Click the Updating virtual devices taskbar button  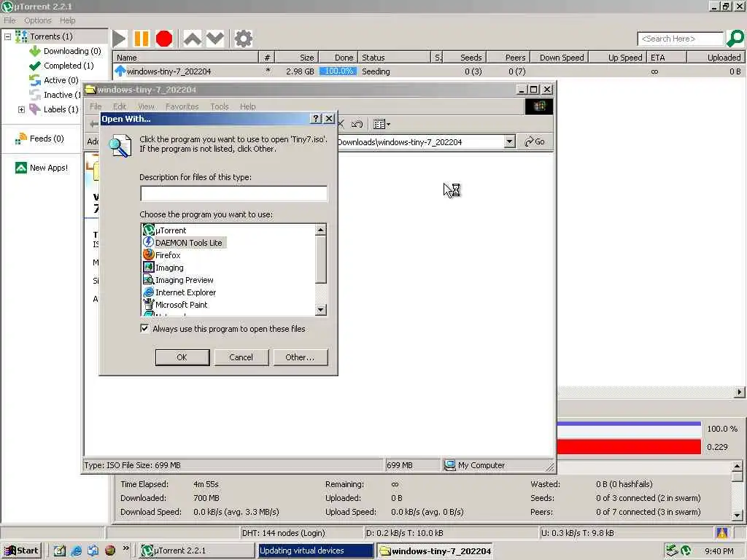point(315,551)
